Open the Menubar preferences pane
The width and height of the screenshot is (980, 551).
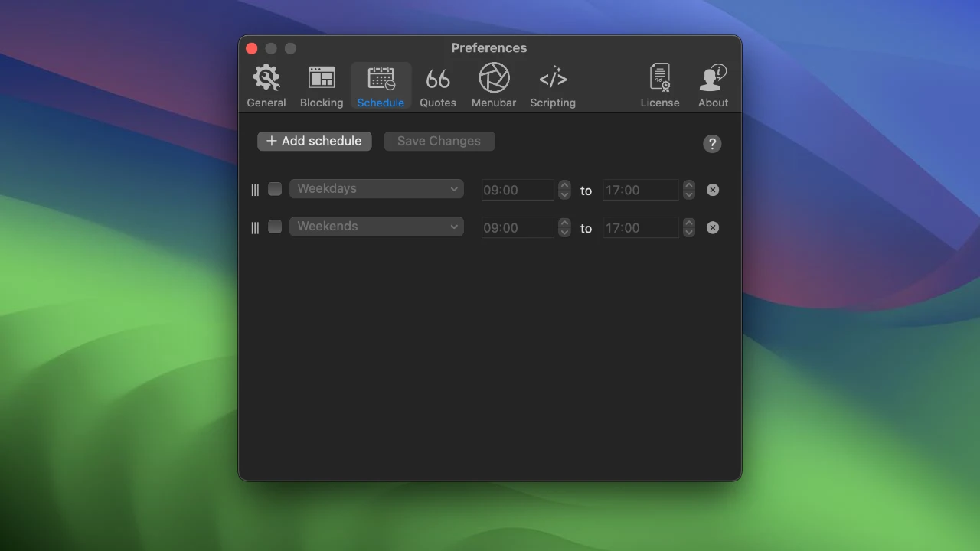494,86
